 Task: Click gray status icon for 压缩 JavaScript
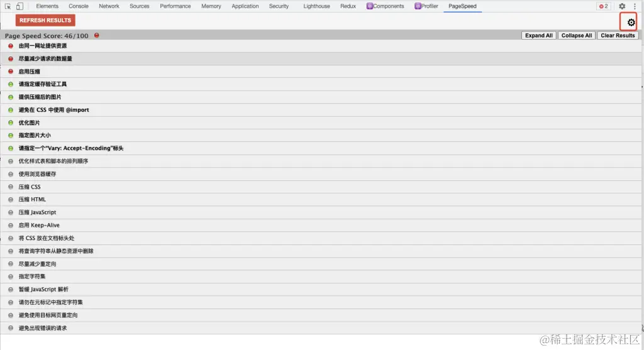(x=11, y=212)
